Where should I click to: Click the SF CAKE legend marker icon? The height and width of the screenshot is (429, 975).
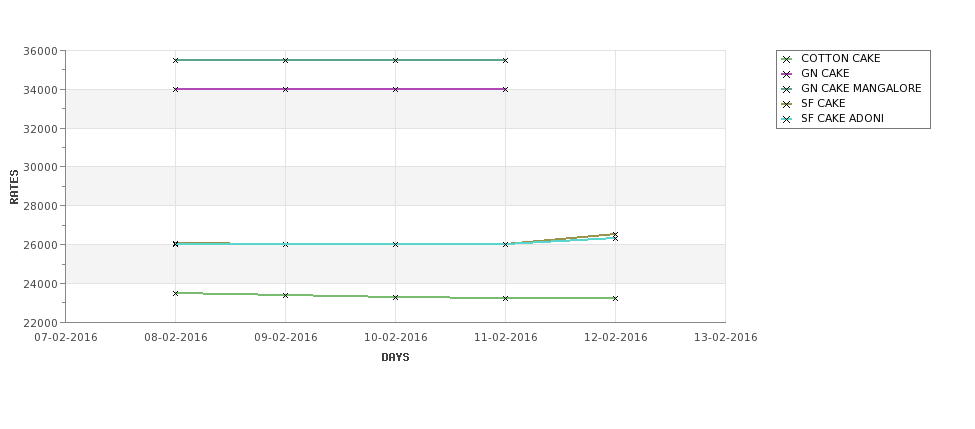coord(787,104)
